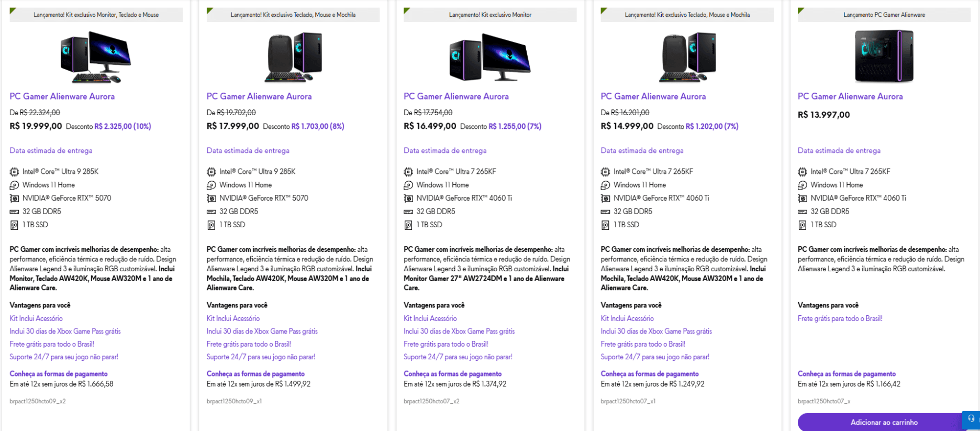
Task: Open Frete grátis link on the R$ 13.997,00 card
Action: tap(840, 318)
